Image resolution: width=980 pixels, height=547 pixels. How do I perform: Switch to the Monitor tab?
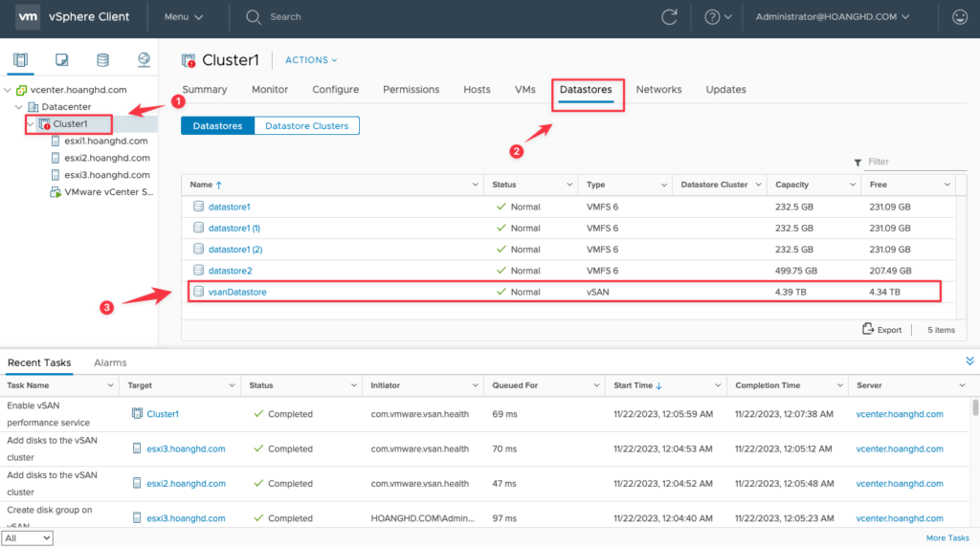coord(270,89)
